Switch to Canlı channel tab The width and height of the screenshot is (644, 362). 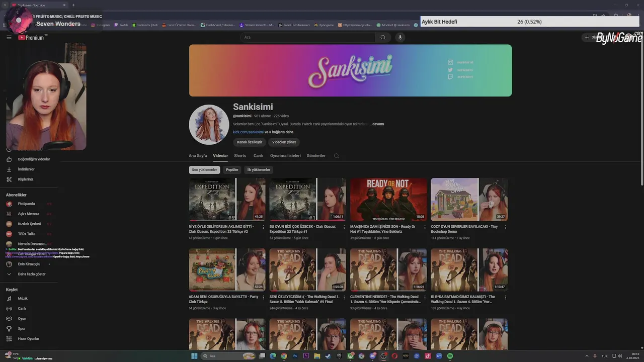pyautogui.click(x=258, y=156)
